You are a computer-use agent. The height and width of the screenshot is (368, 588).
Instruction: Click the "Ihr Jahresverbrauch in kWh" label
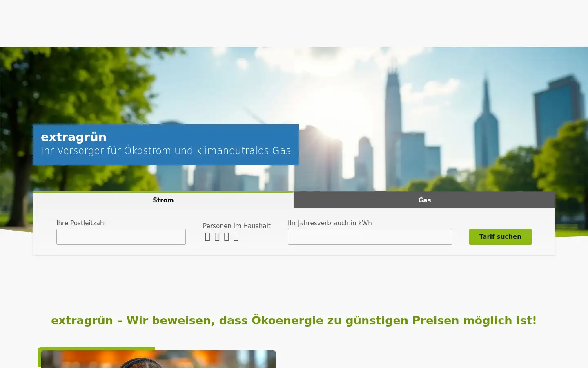point(330,223)
